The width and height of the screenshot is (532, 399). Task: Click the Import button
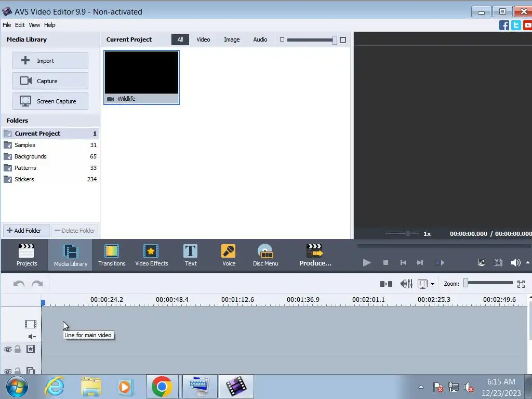click(50, 60)
